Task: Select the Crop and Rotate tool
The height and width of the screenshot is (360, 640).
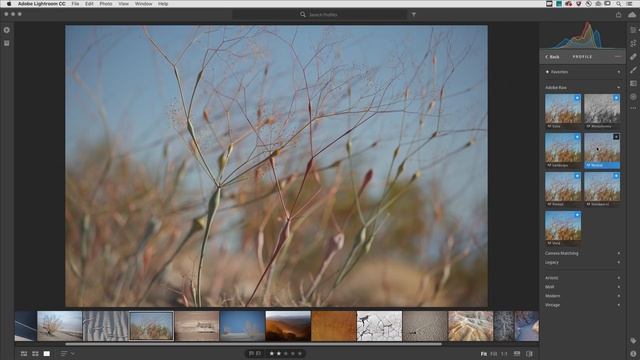Action: (633, 43)
